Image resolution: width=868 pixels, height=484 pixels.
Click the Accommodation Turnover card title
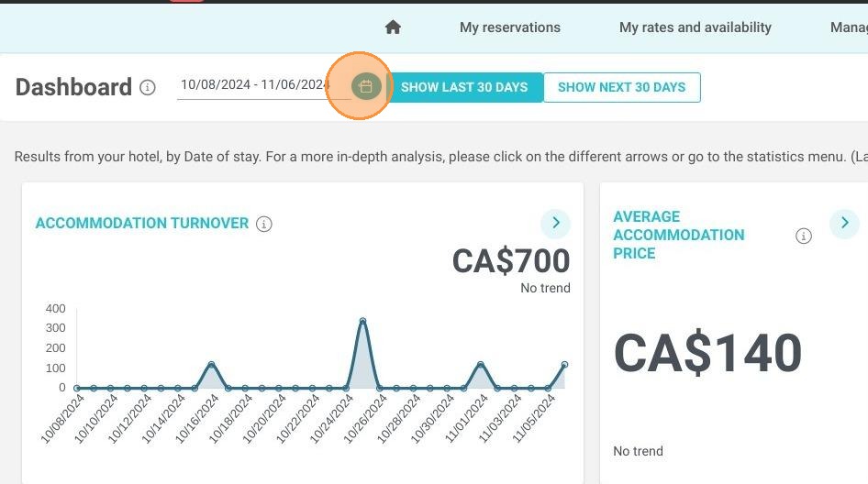click(x=142, y=224)
